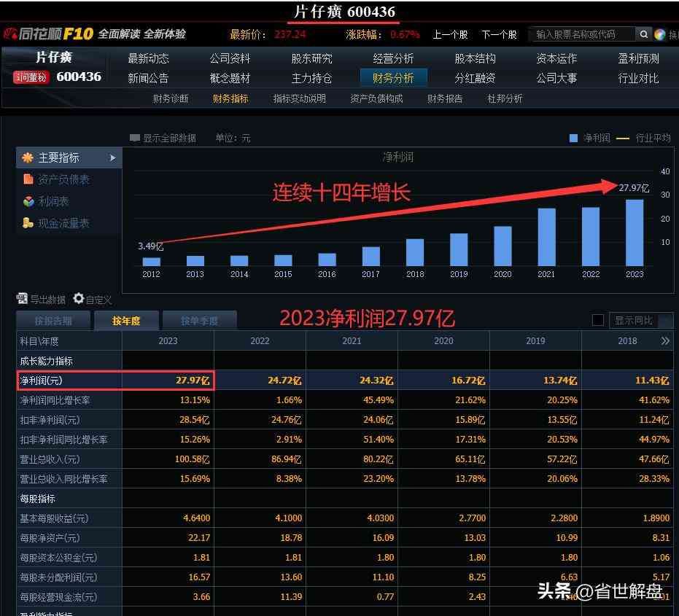Open 主要指标 in the sidebar

click(x=58, y=157)
